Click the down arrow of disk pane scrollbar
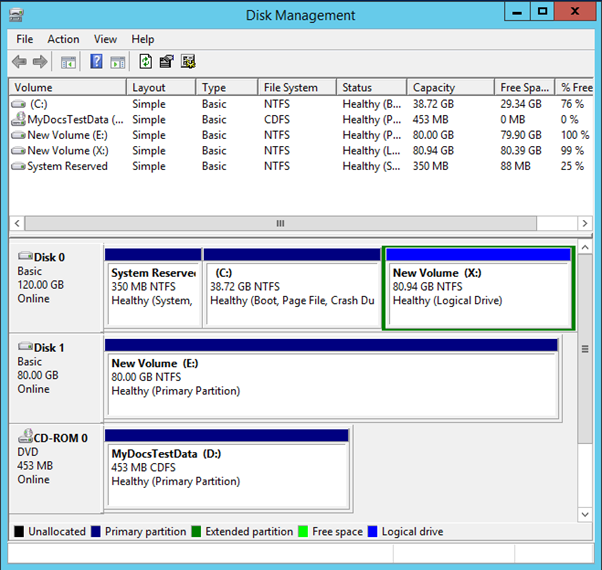This screenshot has width=602, height=570. point(585,514)
